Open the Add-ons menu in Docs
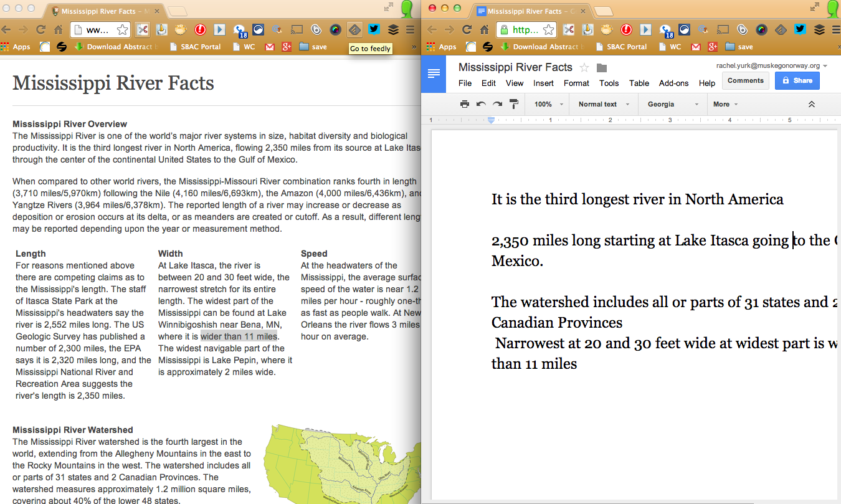The width and height of the screenshot is (841, 504). click(x=674, y=83)
